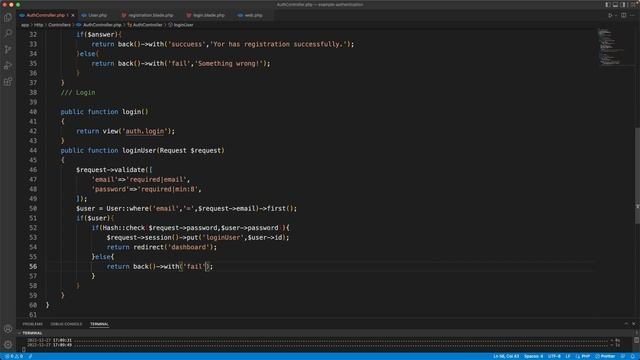Open the PROBLEMS panel tab
The image size is (640, 360).
(x=33, y=324)
